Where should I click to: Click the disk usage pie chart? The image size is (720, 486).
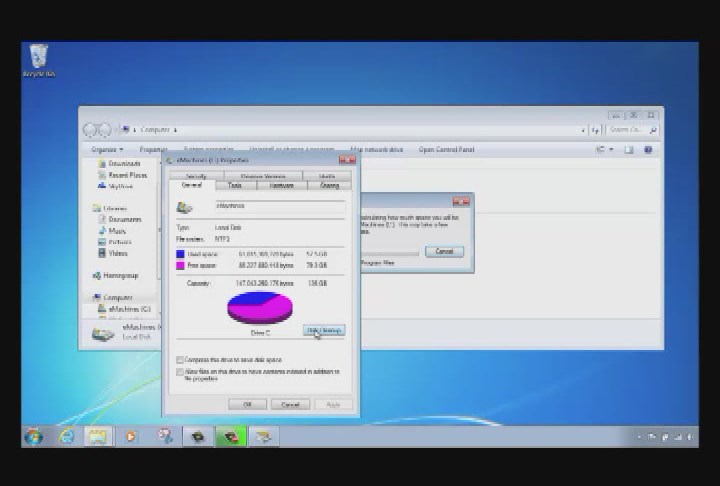pos(260,308)
